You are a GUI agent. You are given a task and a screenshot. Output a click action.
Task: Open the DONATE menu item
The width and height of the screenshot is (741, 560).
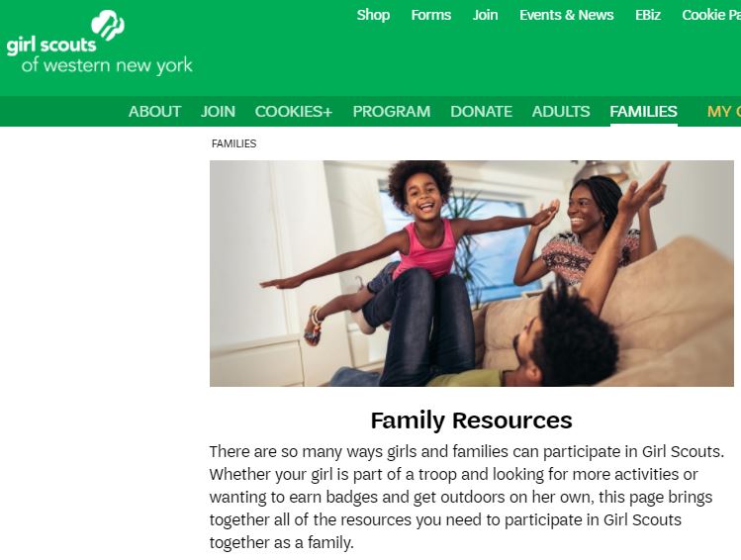point(481,112)
